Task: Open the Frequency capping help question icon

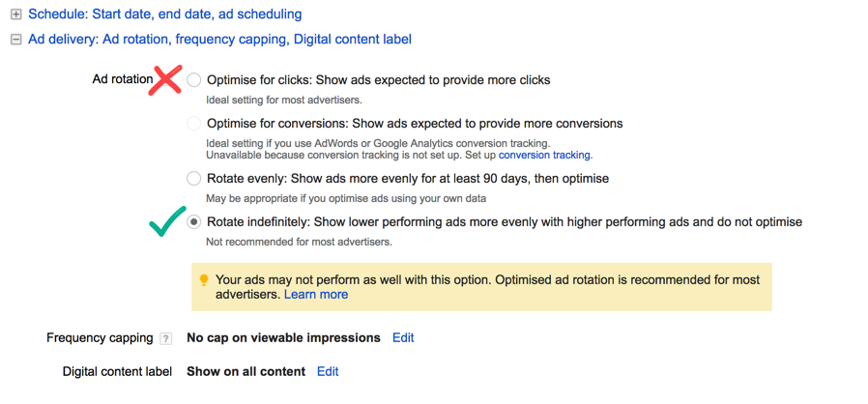Action: tap(166, 338)
